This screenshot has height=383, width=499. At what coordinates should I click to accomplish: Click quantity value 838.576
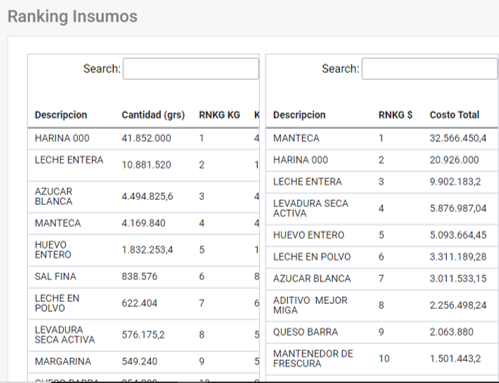[x=139, y=277]
